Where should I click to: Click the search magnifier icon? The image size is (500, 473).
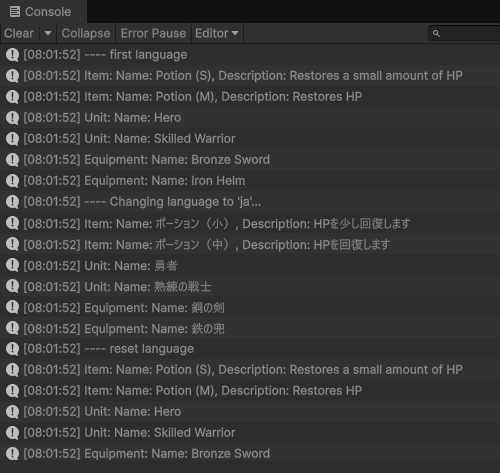436,33
